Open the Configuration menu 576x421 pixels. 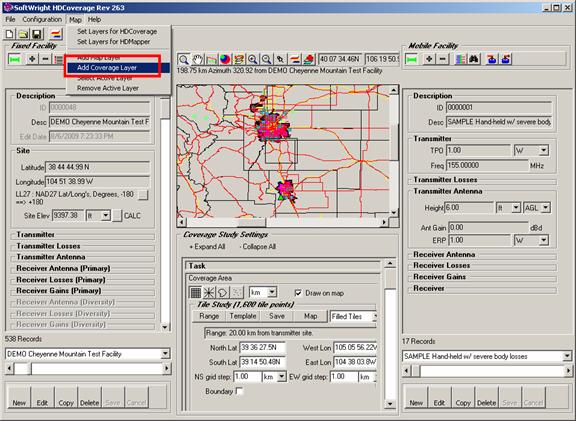[42, 19]
